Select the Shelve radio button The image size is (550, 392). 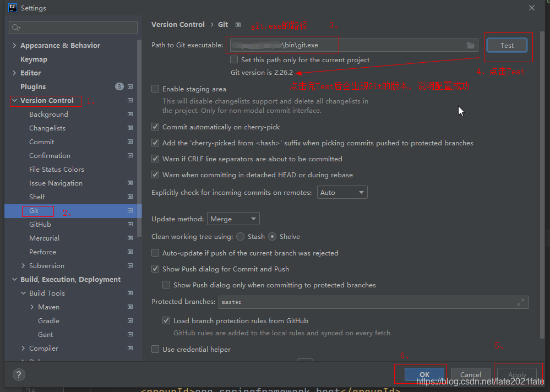[x=272, y=237]
